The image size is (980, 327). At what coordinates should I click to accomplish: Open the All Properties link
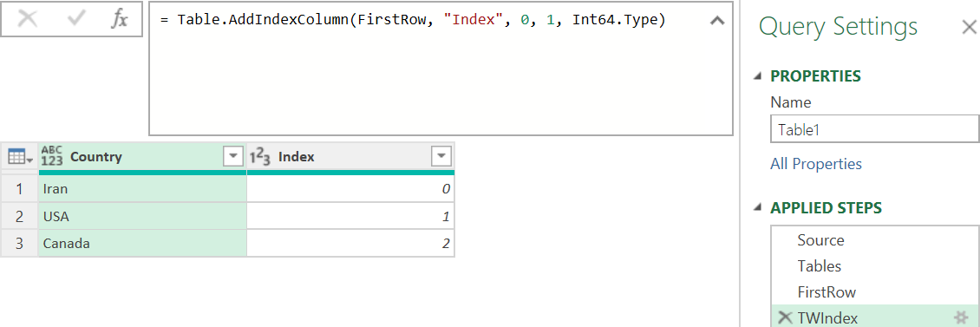coord(815,164)
